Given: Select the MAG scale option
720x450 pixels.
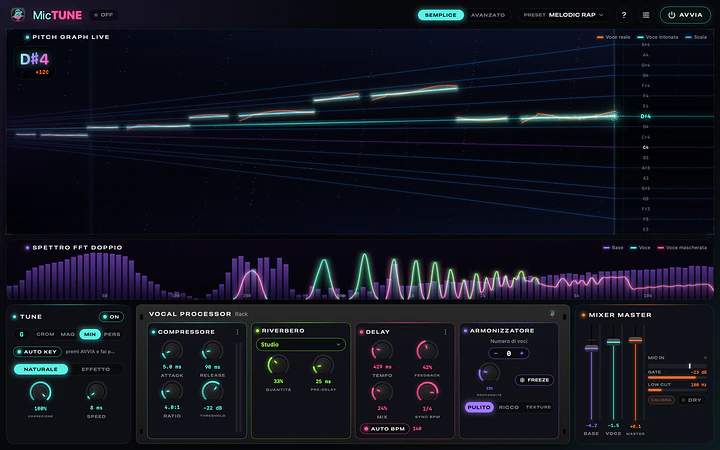Looking at the screenshot, I should pyautogui.click(x=68, y=334).
